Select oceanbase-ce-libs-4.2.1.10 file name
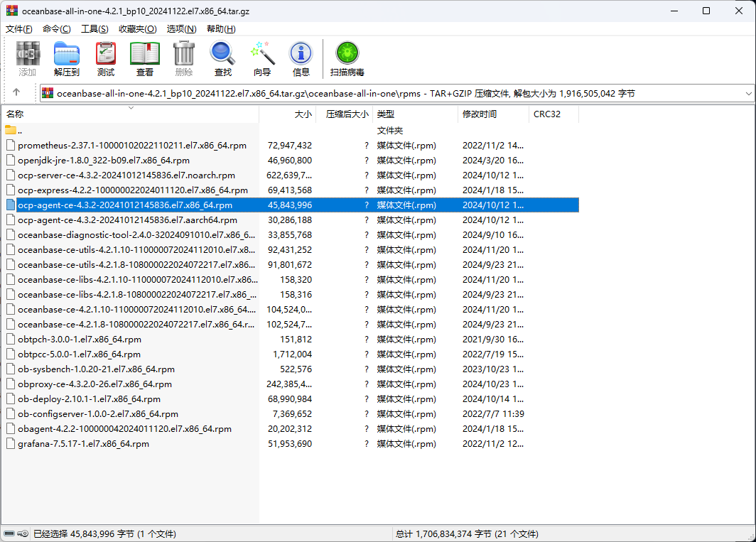The width and height of the screenshot is (756, 542). pyautogui.click(x=137, y=280)
